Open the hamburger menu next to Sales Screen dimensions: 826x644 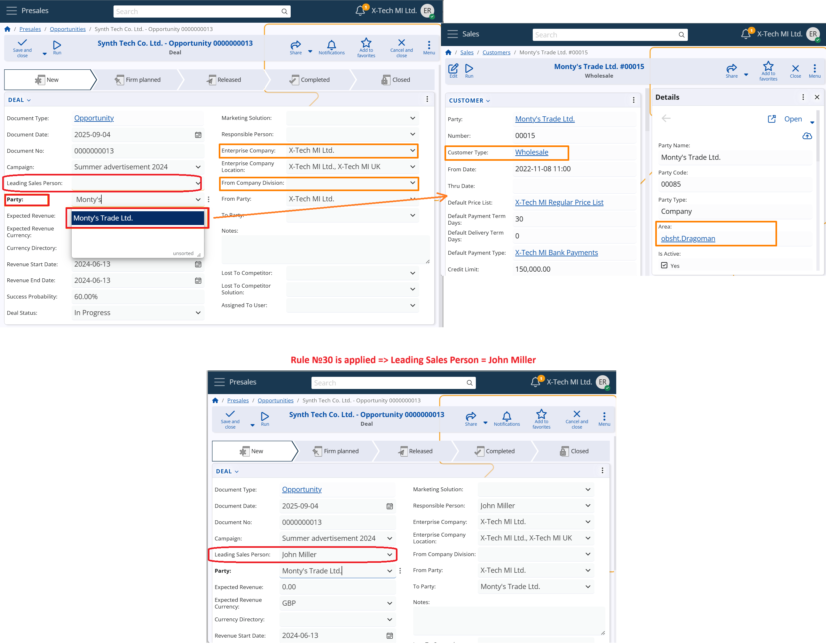point(452,34)
